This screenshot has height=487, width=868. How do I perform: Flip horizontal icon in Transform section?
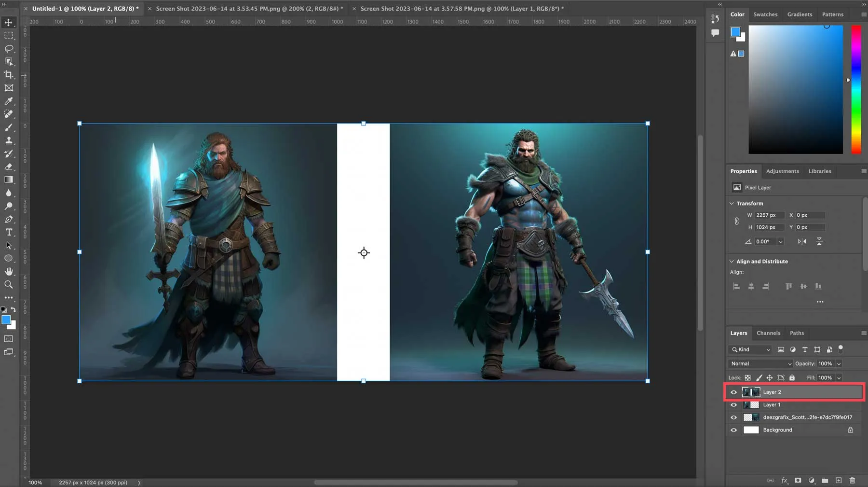(802, 241)
